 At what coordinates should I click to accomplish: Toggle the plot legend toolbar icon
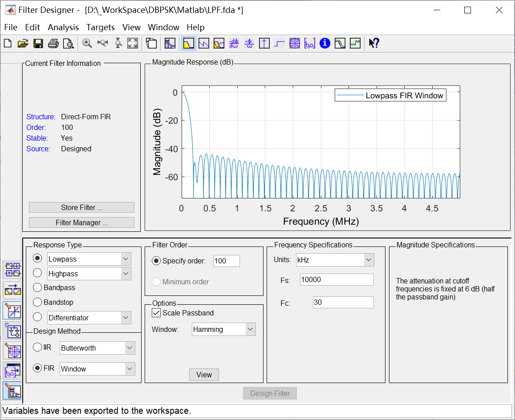pyautogui.click(x=151, y=43)
